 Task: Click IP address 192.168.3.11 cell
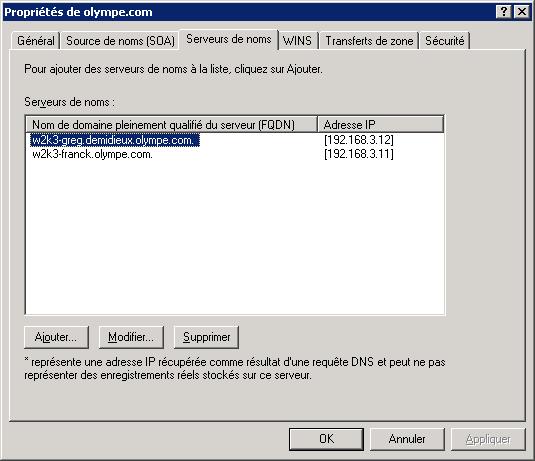pos(359,154)
